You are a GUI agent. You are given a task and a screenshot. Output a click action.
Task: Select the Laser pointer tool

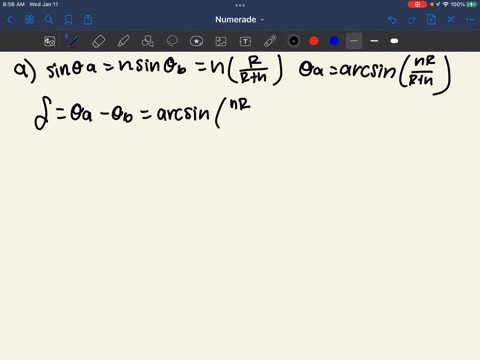(270, 41)
